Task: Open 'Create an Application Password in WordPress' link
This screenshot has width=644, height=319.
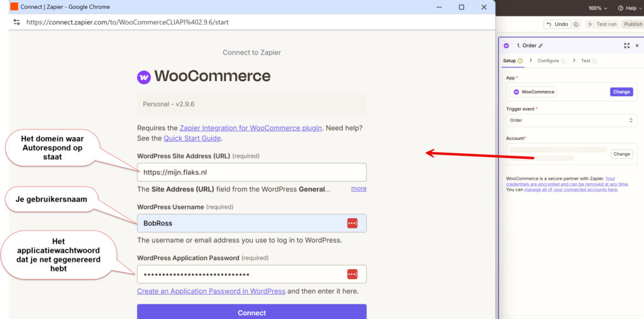Action: click(211, 291)
